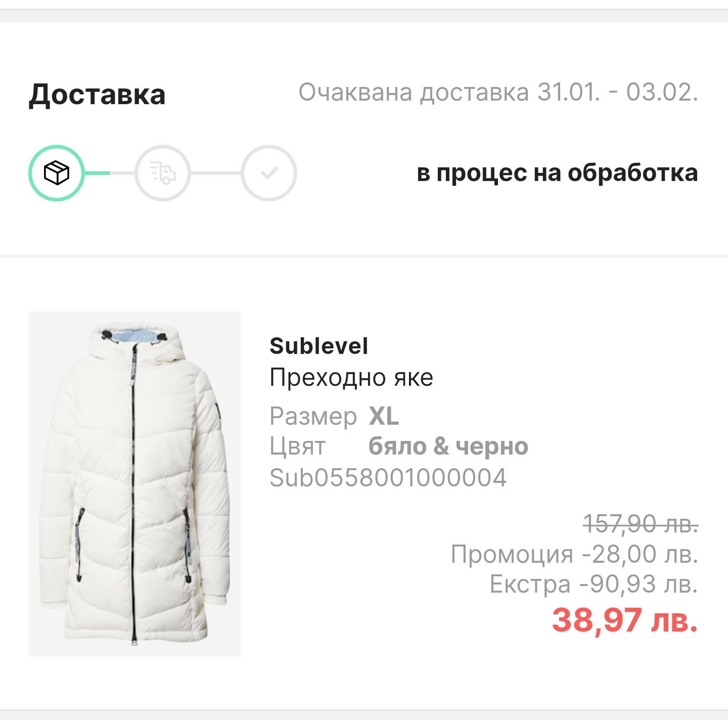The image size is (728, 720).
Task: Click the grey connector line before the checkmark icon
Action: pos(216,173)
